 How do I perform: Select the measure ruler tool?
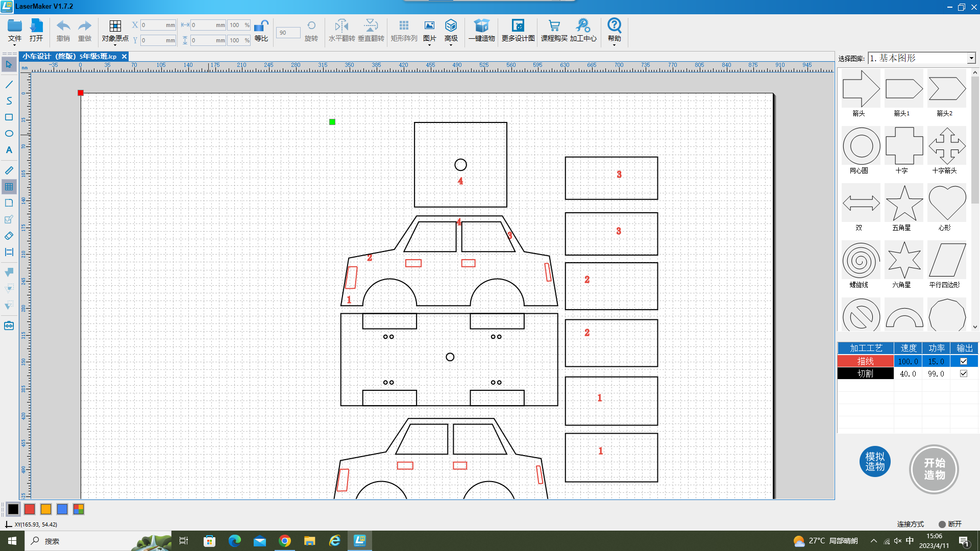(9, 170)
